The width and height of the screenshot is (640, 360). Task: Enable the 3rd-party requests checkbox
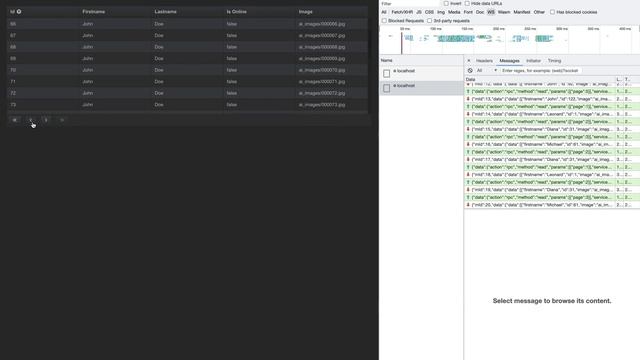point(429,20)
